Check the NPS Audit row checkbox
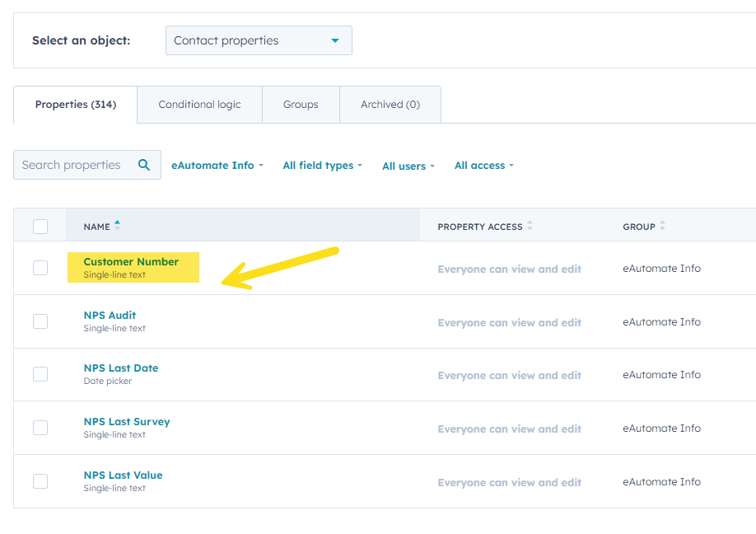 (40, 321)
